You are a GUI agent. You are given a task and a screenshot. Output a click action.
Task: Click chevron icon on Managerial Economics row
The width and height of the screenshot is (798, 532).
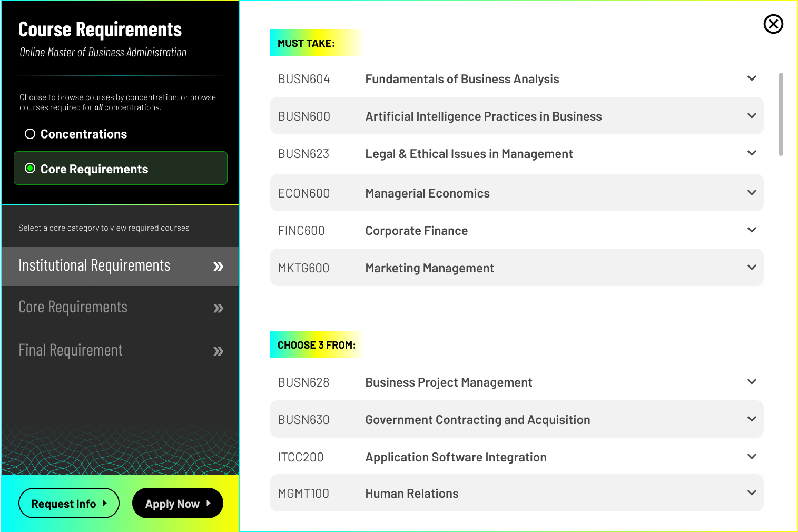point(752,193)
